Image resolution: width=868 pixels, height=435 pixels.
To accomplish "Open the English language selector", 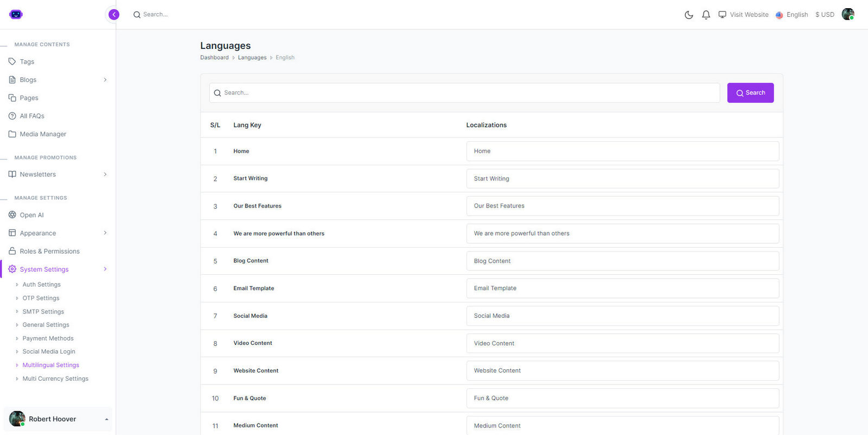I will (792, 15).
